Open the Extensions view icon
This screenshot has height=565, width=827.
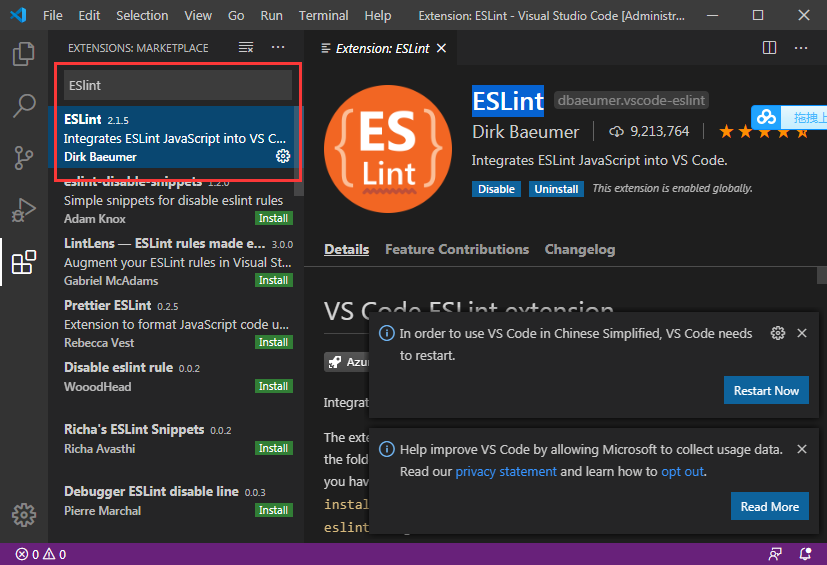24,262
